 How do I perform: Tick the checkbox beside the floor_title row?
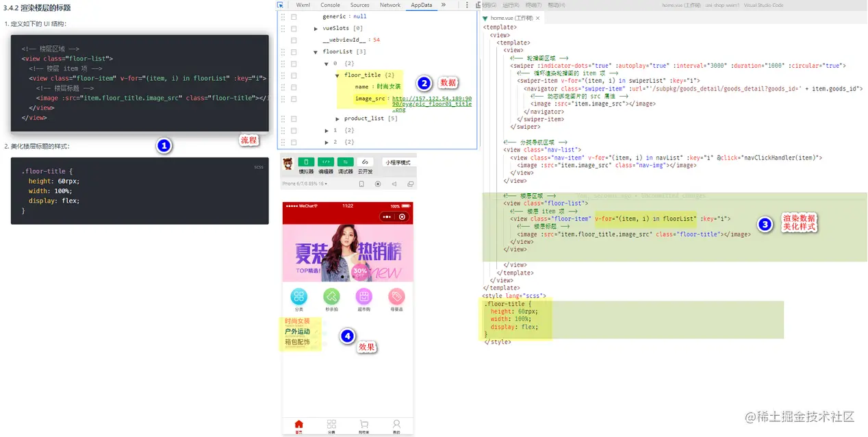pyautogui.click(x=294, y=75)
